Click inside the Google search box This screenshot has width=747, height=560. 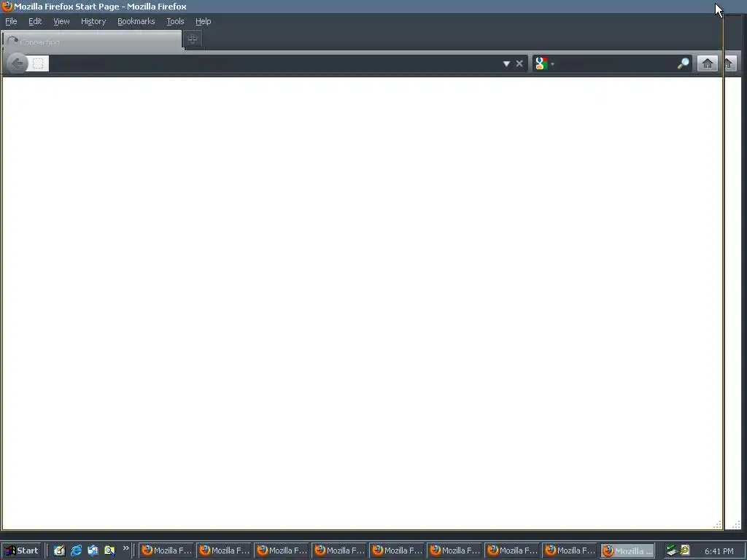pyautogui.click(x=614, y=63)
